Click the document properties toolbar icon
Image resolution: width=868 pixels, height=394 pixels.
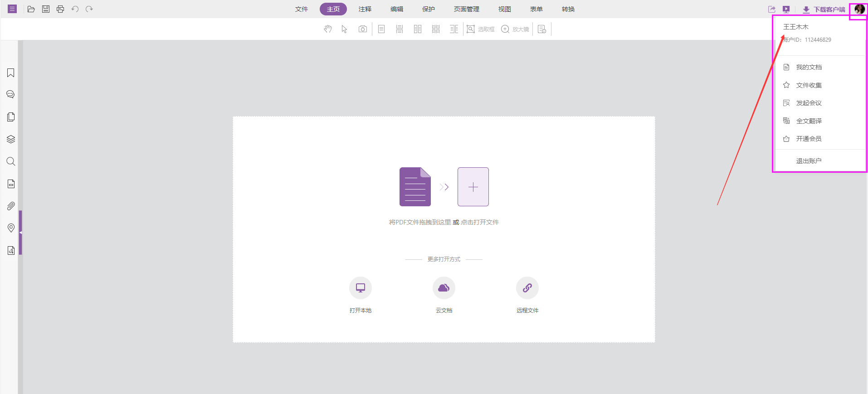tap(542, 29)
